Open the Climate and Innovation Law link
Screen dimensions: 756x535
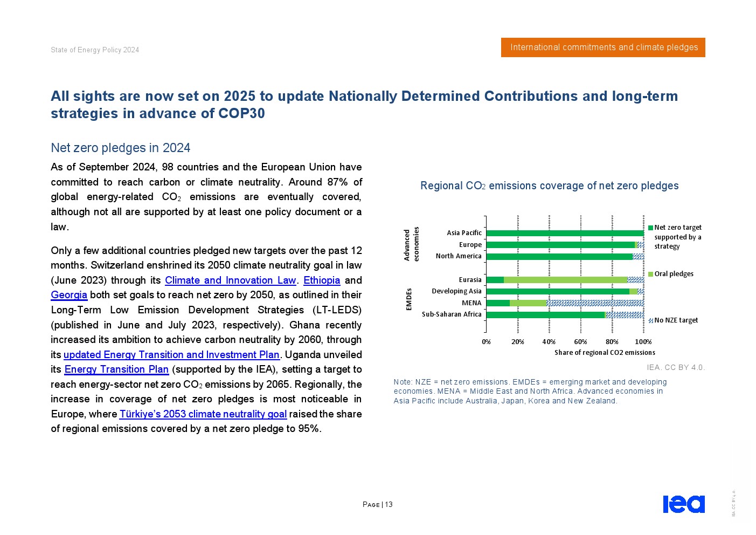tap(230, 280)
